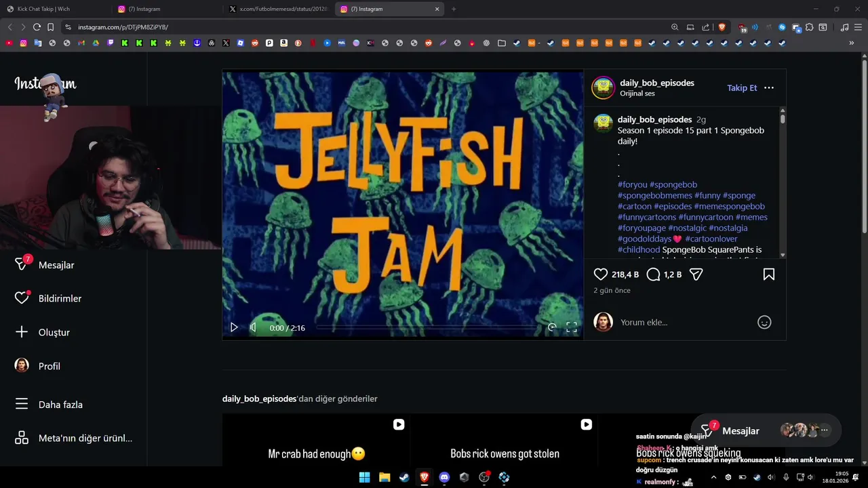
Task: Like the post with the heart icon
Action: click(x=601, y=274)
